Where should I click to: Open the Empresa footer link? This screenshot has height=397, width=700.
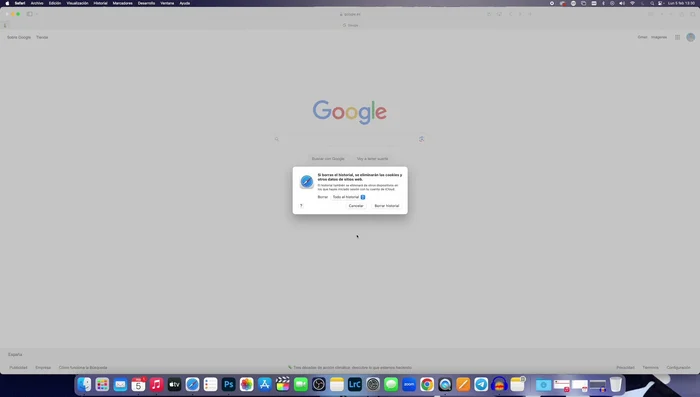click(x=43, y=368)
